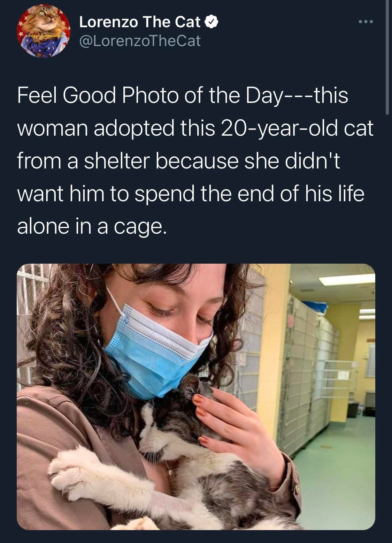Viewport: 392px width, 543px height.
Task: Open the attached shelter photo
Action: 196,397
